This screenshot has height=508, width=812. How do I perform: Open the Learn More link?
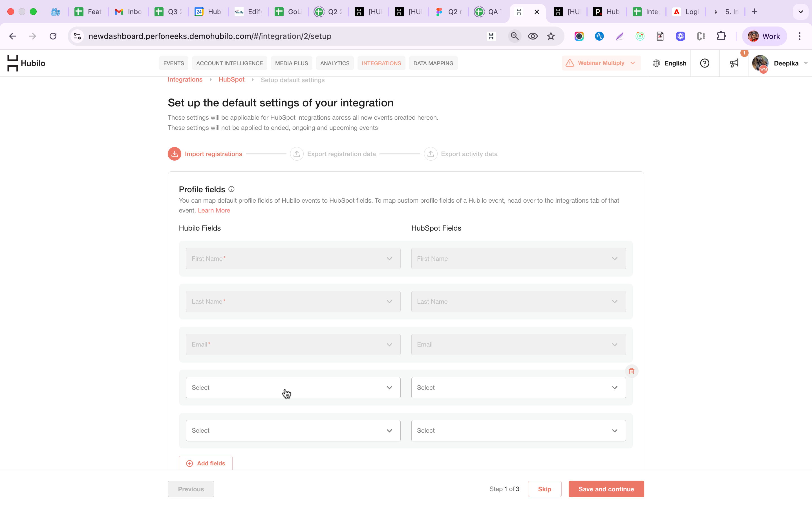click(x=214, y=210)
